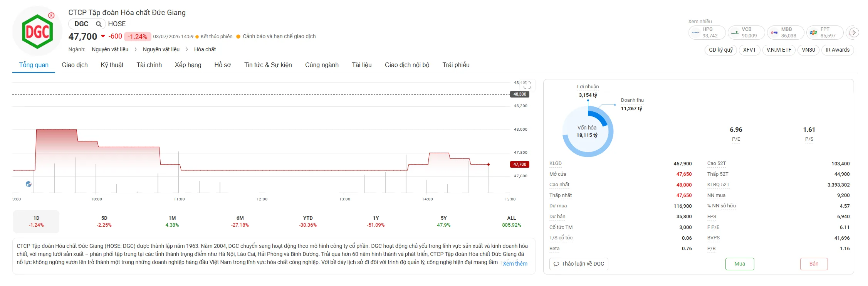Open the Giao dịch tab
868x286 pixels.
click(x=75, y=65)
